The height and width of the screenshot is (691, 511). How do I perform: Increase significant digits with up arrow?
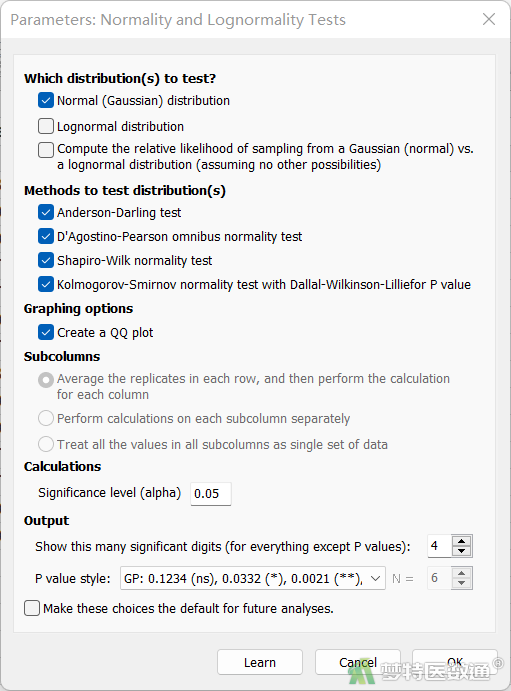(x=462, y=542)
